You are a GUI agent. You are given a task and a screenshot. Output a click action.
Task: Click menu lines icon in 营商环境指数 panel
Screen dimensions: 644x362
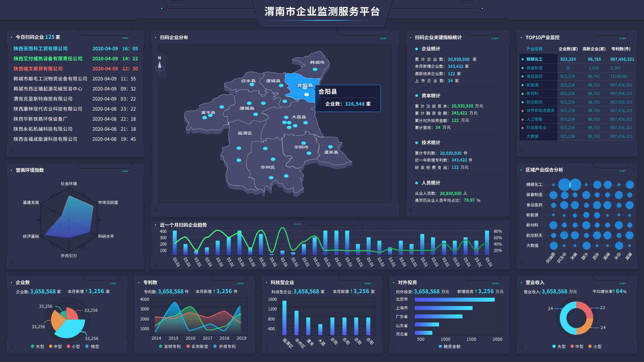12,262
